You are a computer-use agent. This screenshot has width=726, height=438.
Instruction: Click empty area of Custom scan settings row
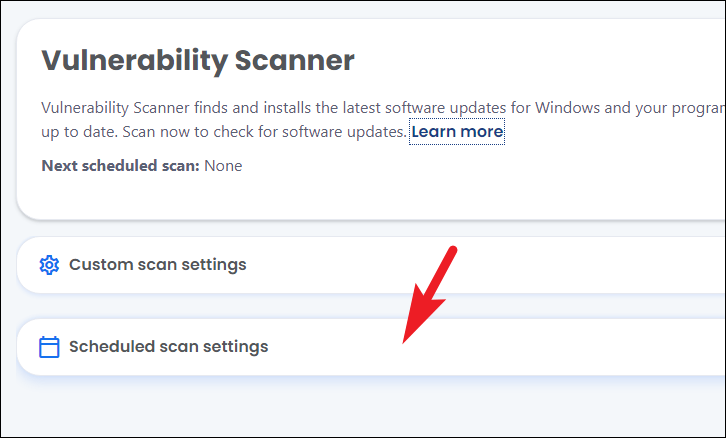click(560, 265)
